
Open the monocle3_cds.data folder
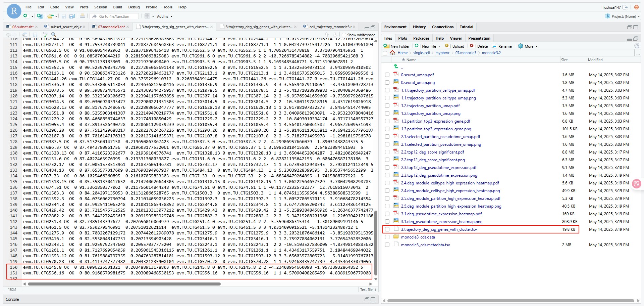coord(418,237)
